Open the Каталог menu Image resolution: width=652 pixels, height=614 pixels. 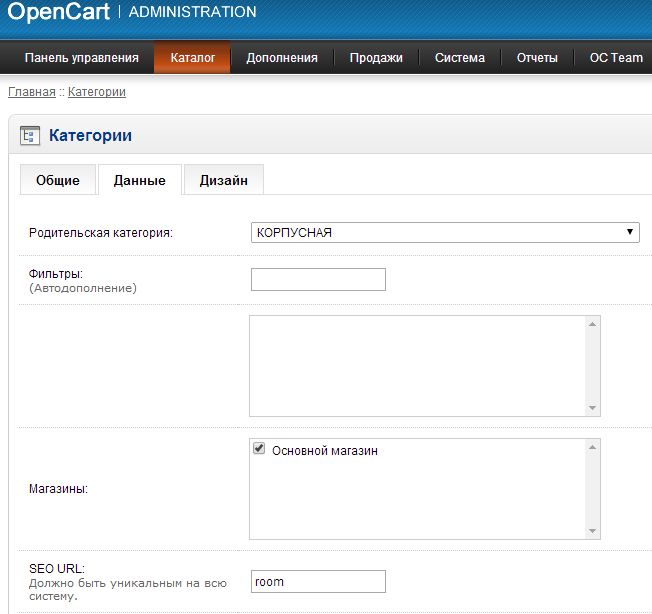[192, 58]
